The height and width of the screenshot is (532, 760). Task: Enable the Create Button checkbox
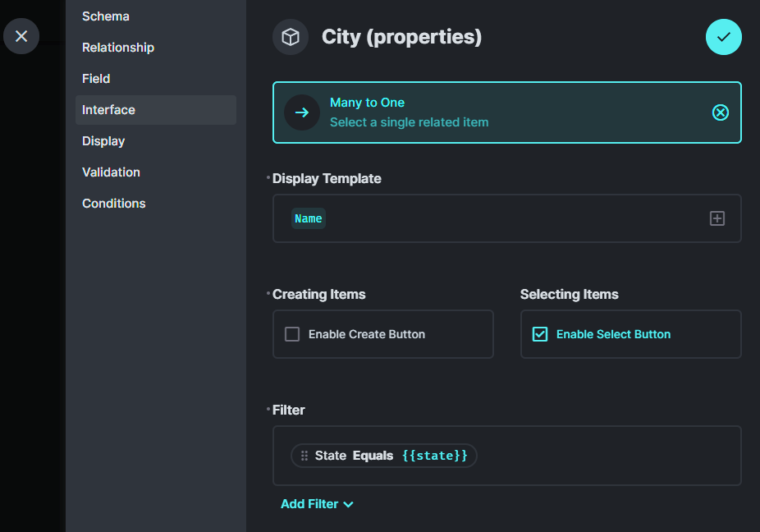coord(292,334)
